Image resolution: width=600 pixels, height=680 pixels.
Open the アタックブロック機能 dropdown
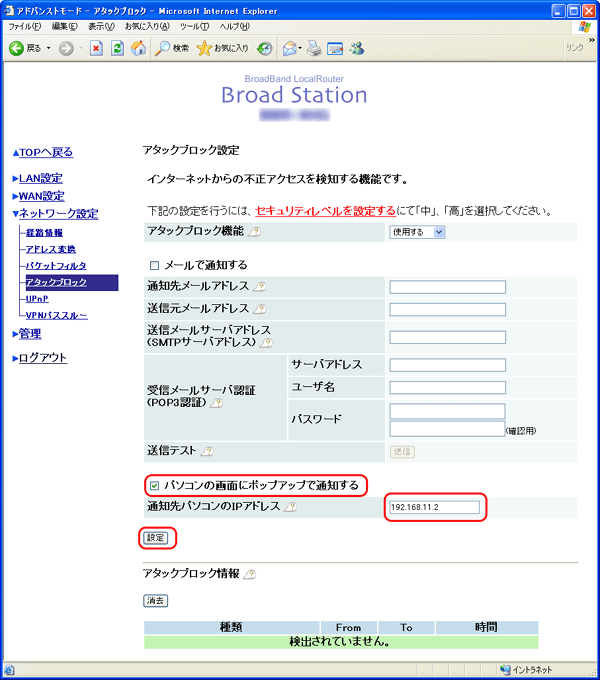point(416,232)
